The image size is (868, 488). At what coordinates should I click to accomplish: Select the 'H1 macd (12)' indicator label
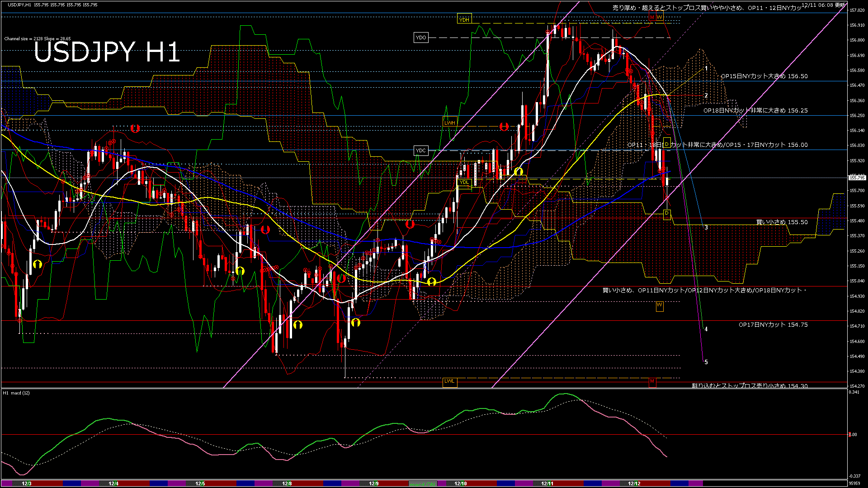pyautogui.click(x=17, y=393)
